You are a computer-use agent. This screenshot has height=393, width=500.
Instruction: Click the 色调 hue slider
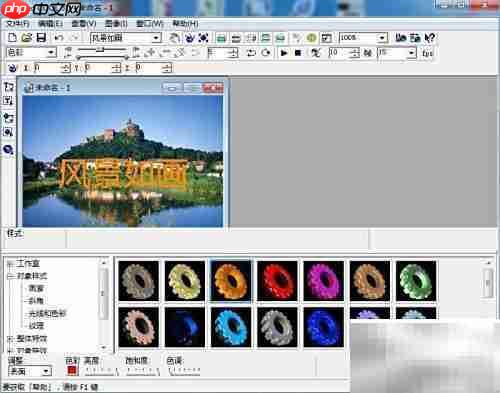click(x=184, y=370)
